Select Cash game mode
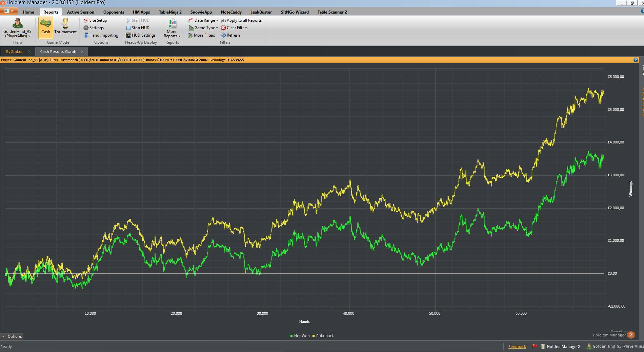The height and width of the screenshot is (352, 644). 46,27
